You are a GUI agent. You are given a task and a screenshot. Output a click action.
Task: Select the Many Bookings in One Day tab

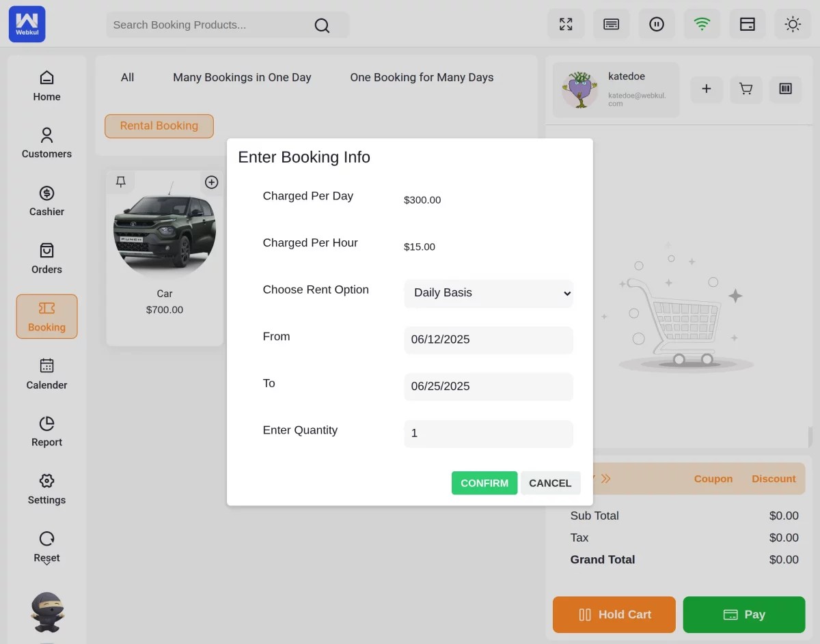(x=242, y=77)
